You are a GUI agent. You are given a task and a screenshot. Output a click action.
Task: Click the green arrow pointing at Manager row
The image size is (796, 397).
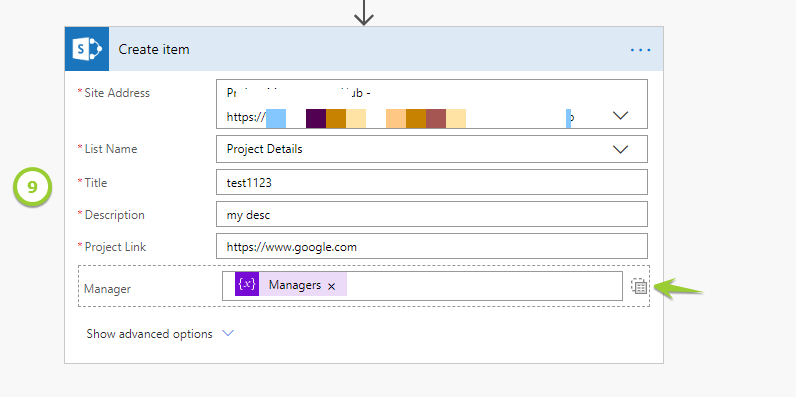pos(678,288)
